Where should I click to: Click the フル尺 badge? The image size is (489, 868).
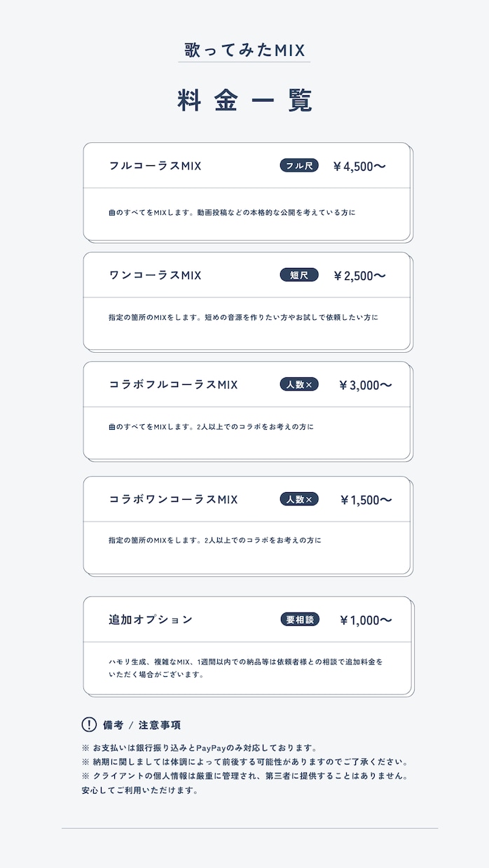[299, 166]
